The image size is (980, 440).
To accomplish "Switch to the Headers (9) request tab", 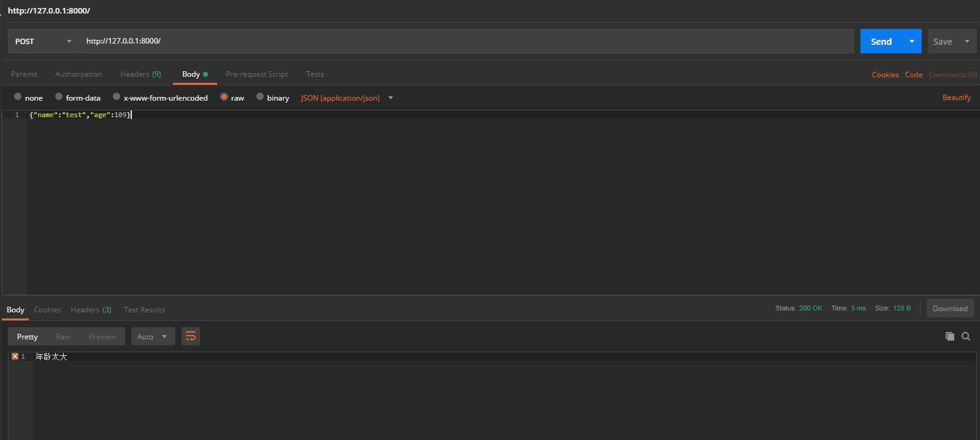I will click(140, 74).
